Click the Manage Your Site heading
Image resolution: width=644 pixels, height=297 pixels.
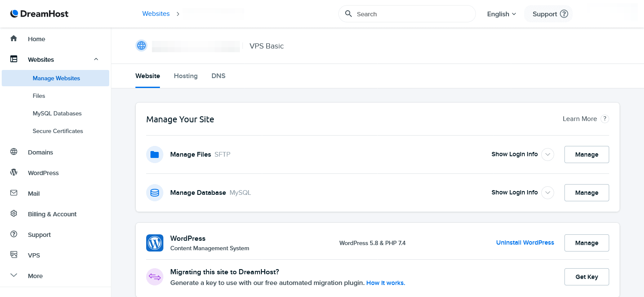(x=180, y=119)
